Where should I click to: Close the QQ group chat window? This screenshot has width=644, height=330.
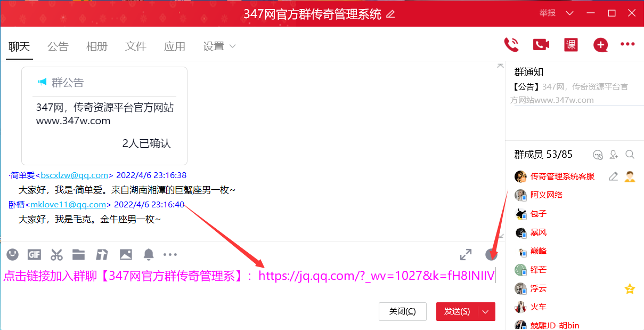pyautogui.click(x=631, y=13)
